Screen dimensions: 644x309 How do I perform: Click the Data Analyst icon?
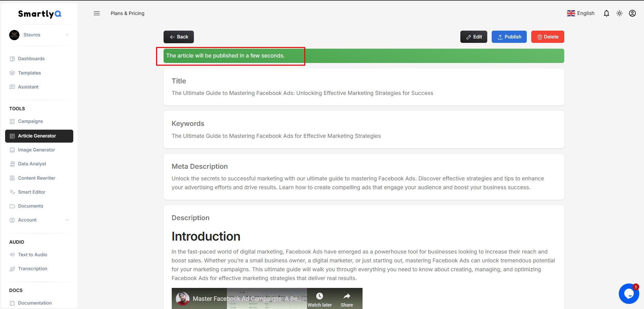(x=12, y=164)
